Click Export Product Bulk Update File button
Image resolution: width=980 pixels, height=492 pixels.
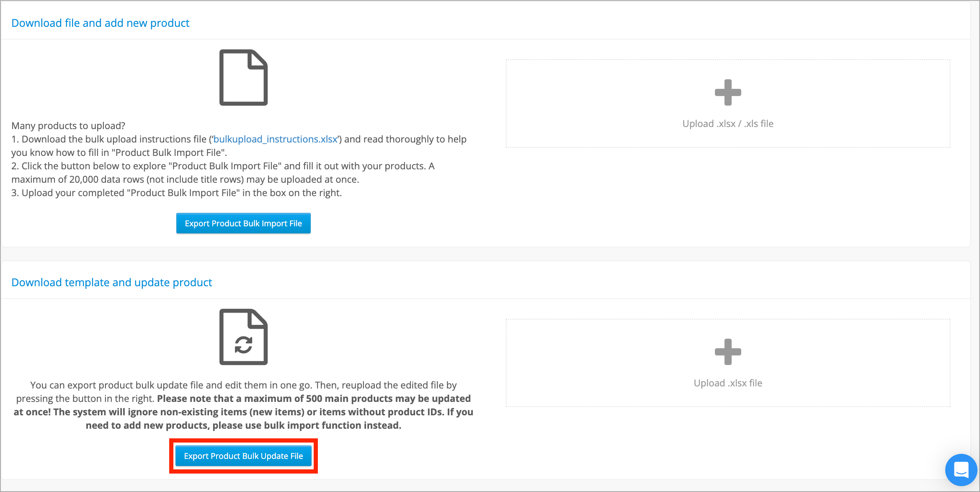click(243, 456)
